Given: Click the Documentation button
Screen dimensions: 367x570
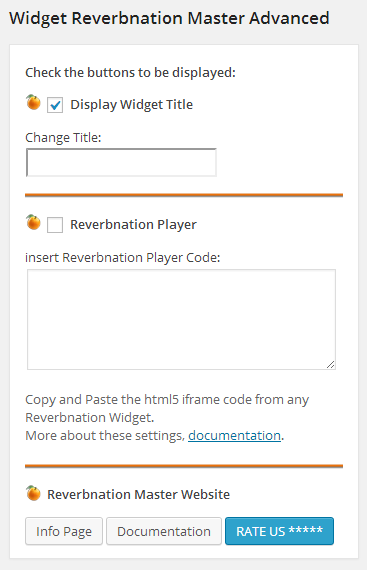Looking at the screenshot, I should [164, 531].
